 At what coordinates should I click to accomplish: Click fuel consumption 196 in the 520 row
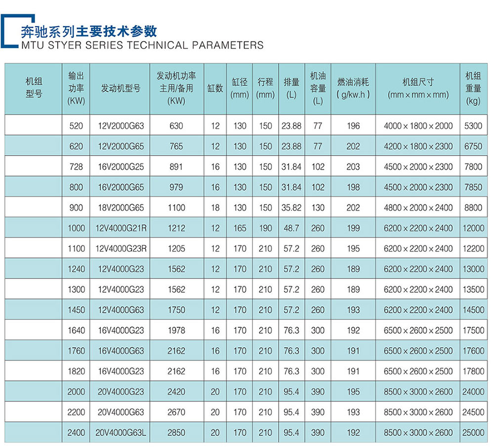(x=353, y=125)
